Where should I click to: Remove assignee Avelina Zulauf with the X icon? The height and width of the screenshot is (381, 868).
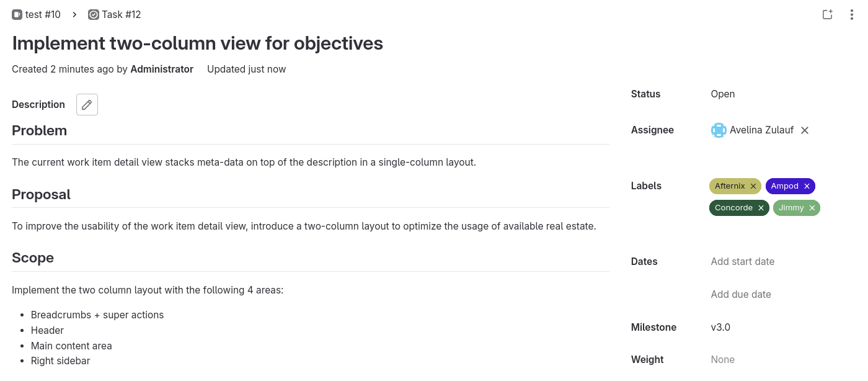coord(804,130)
